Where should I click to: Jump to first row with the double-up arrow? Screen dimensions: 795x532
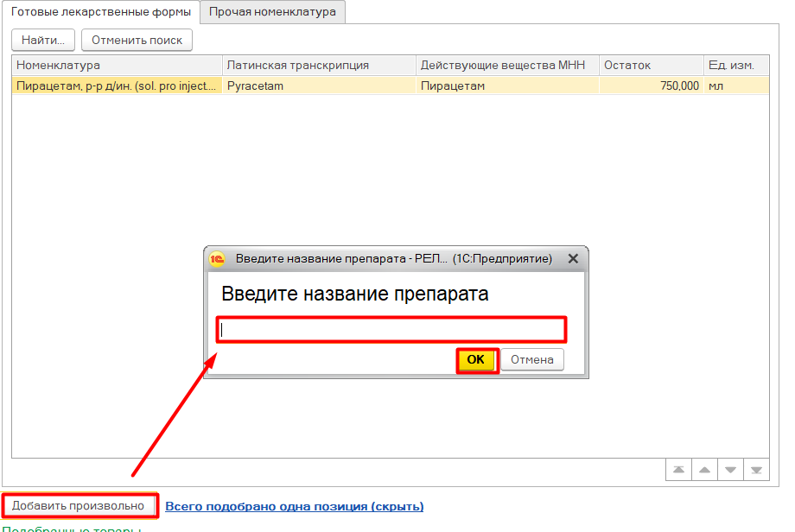pos(678,469)
